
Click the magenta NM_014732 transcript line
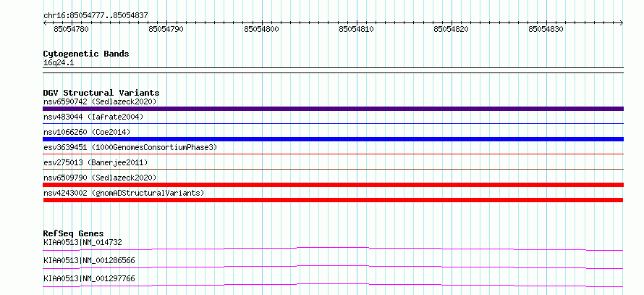(x=333, y=249)
